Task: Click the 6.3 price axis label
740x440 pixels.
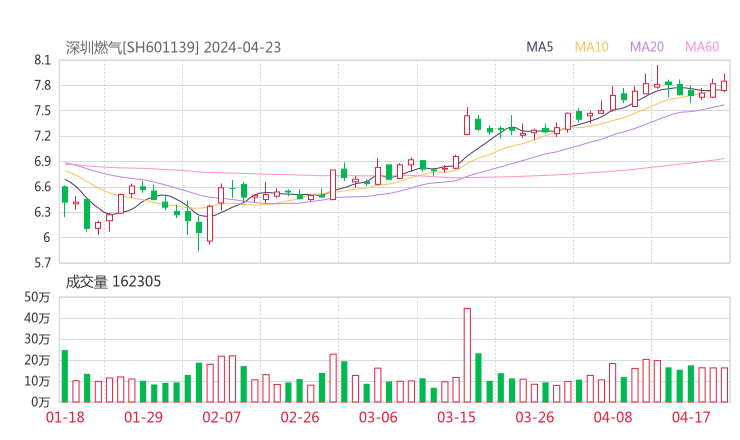Action: pyautogui.click(x=42, y=212)
